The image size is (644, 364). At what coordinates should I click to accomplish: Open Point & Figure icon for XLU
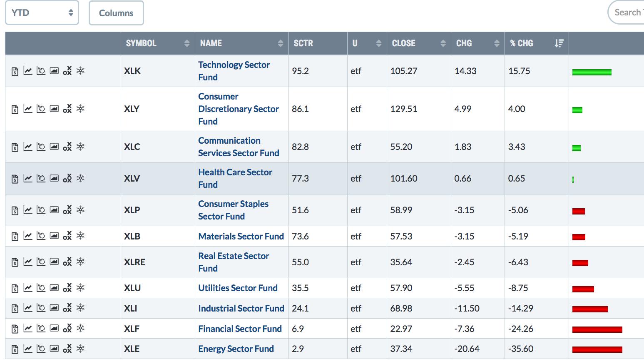(x=67, y=288)
